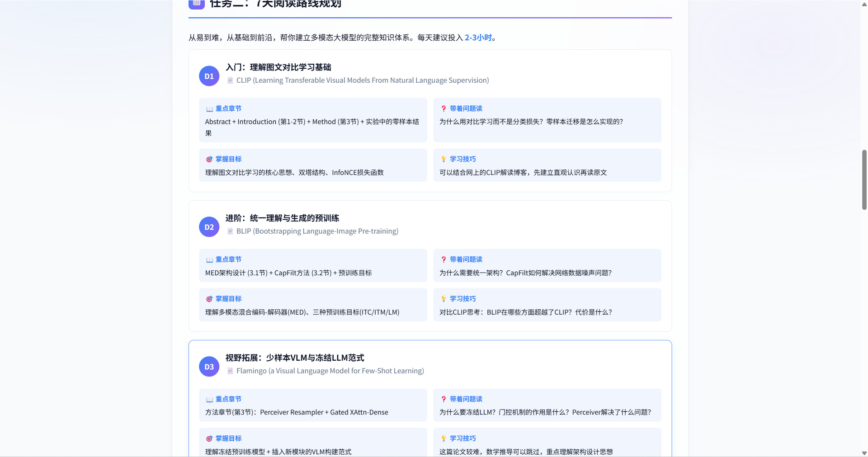Click the blue 2-3小时 highlighted text
The width and height of the screenshot is (868, 457).
478,38
